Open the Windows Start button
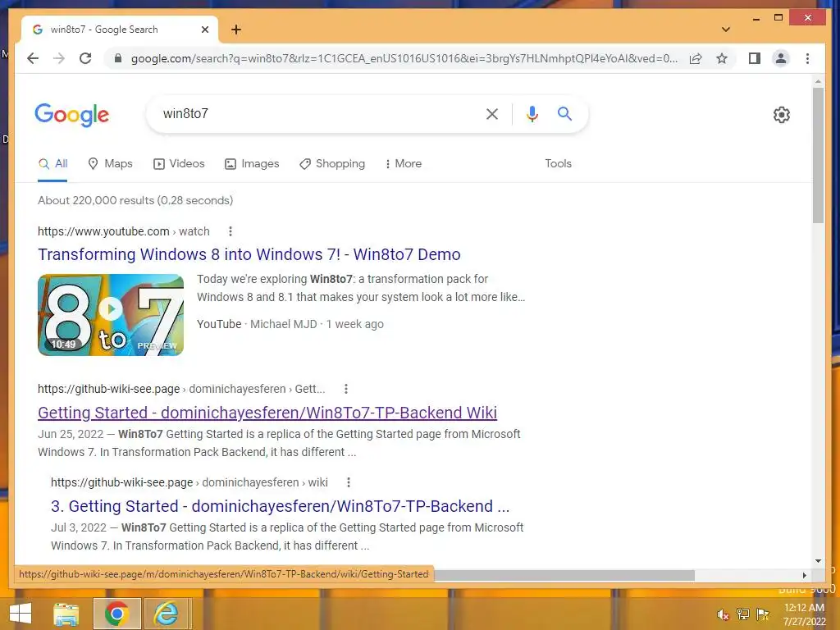 21,614
